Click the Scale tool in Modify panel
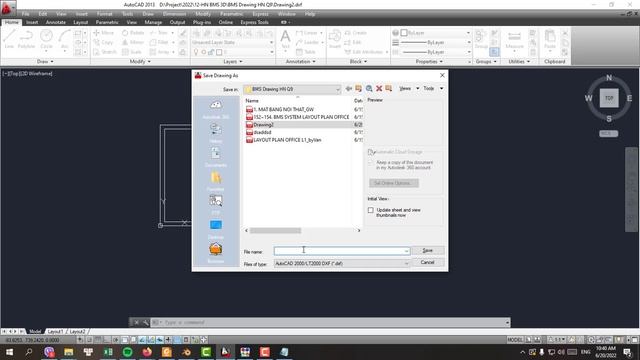640x360 pixels. [x=132, y=52]
